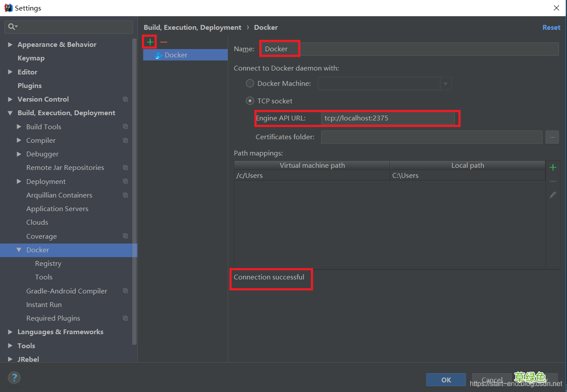Remove the selected Docker configuration with minus
This screenshot has width=567, height=392.
164,42
